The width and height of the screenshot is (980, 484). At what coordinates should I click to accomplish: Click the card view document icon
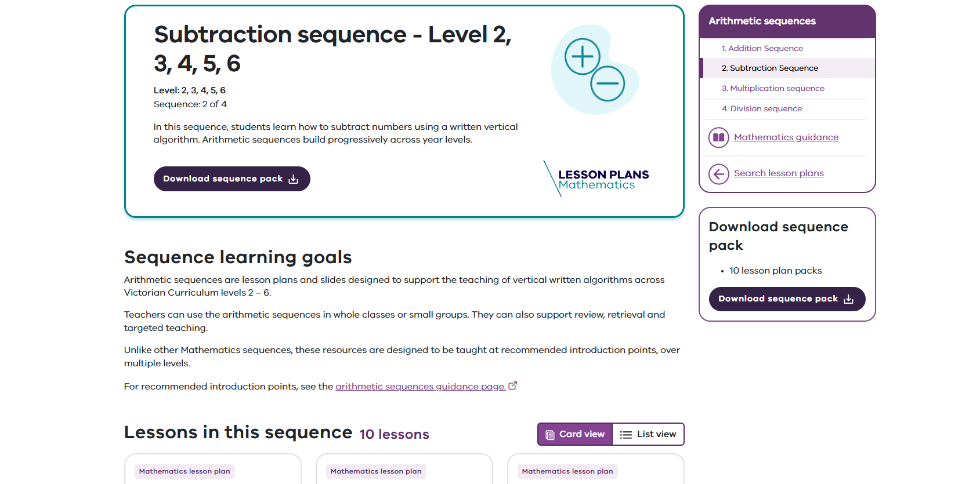click(x=549, y=434)
